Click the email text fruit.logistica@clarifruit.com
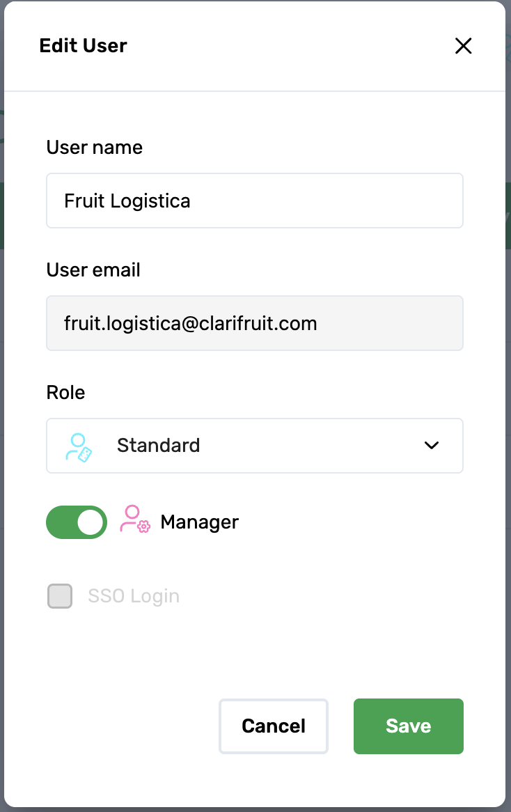This screenshot has width=511, height=812. point(191,324)
